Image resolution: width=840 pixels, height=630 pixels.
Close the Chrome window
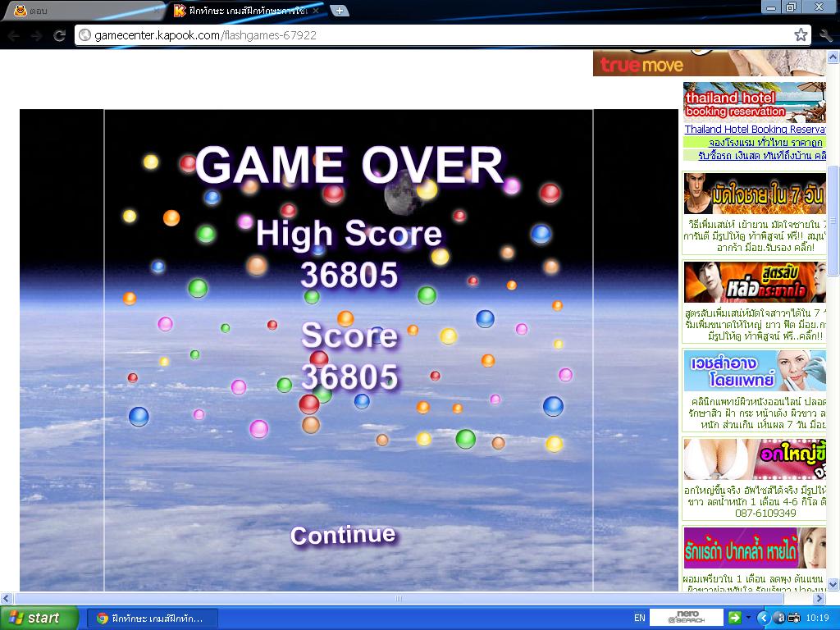pyautogui.click(x=819, y=7)
